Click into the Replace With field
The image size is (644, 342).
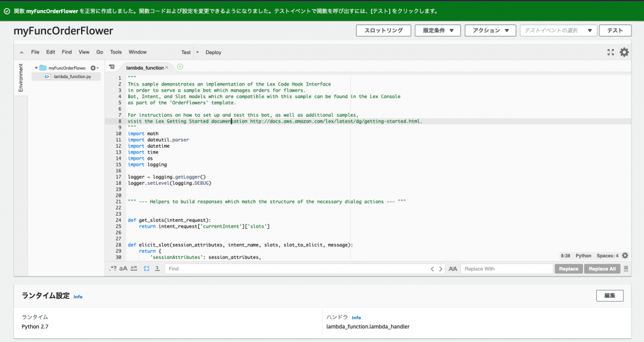click(x=507, y=269)
